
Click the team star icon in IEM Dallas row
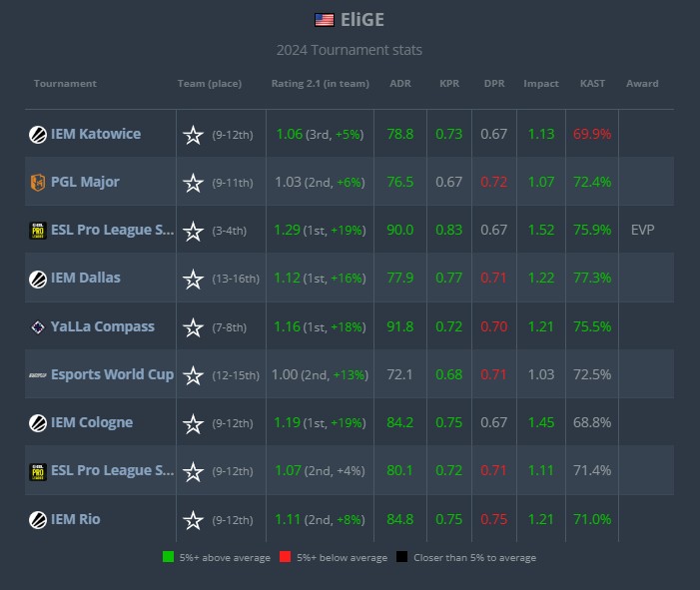[x=193, y=280]
